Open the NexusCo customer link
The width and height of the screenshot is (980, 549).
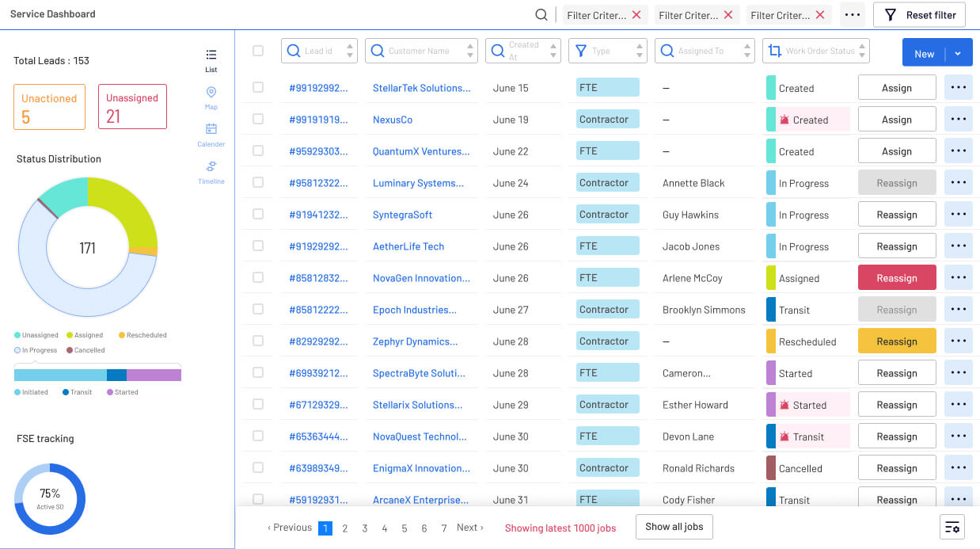click(393, 120)
